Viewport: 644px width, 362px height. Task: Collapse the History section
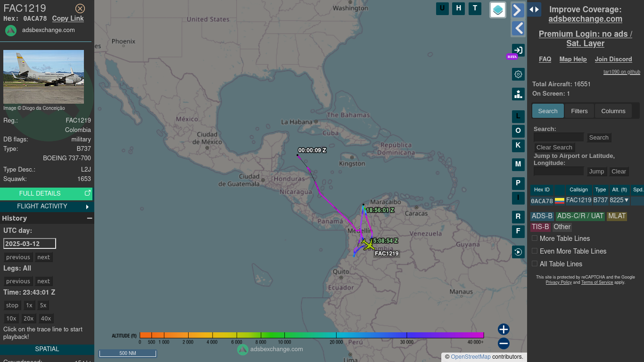point(90,218)
